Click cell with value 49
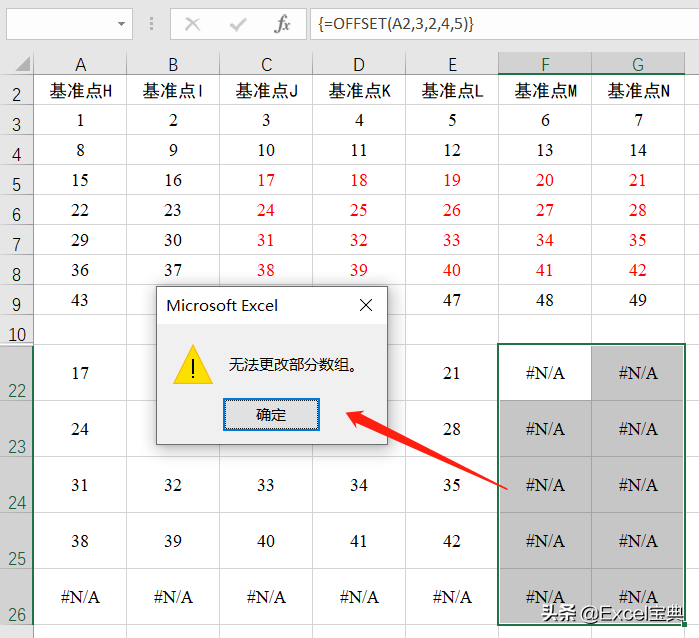The image size is (699, 638). tap(638, 300)
